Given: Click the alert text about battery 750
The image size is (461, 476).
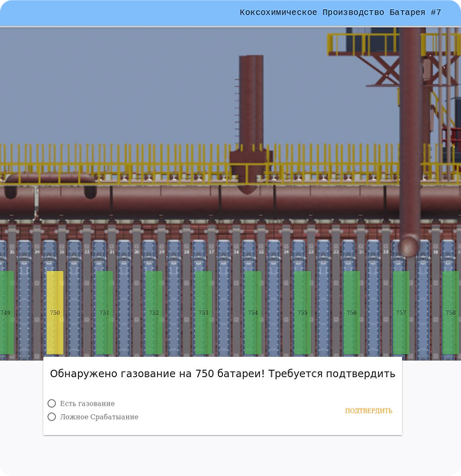Looking at the screenshot, I should 223,374.
